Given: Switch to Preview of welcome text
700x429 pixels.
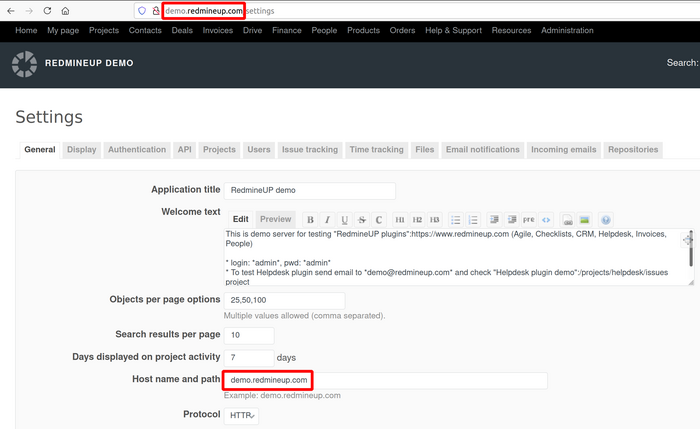Looking at the screenshot, I should pyautogui.click(x=275, y=219).
